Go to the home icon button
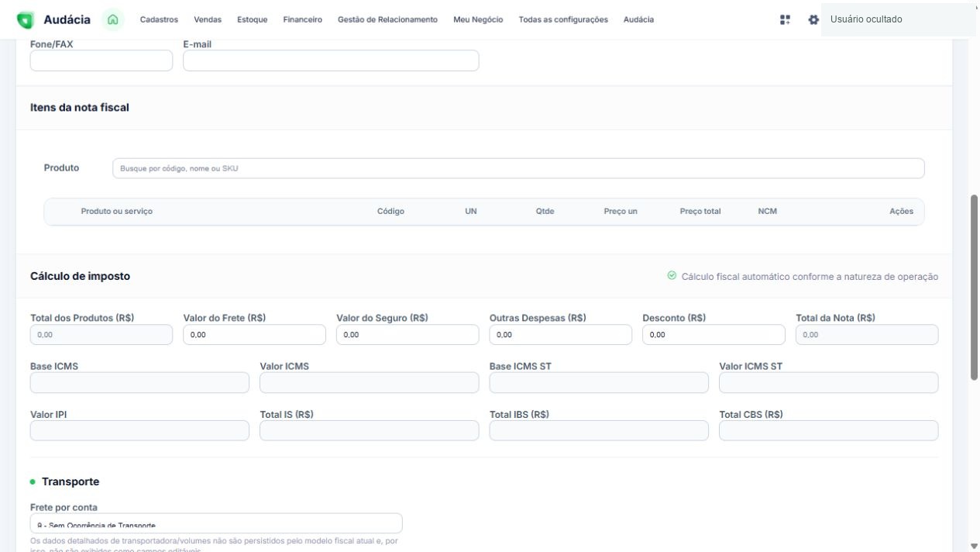The width and height of the screenshot is (980, 552). (x=113, y=19)
